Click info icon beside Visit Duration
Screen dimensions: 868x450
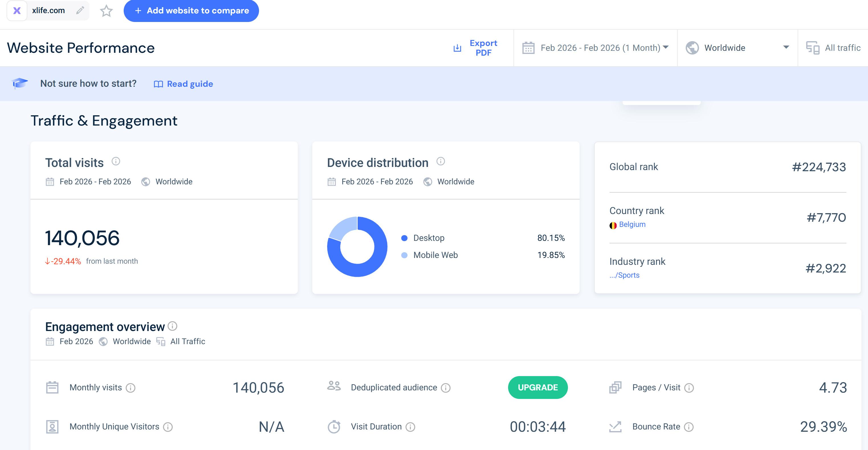[410, 427]
